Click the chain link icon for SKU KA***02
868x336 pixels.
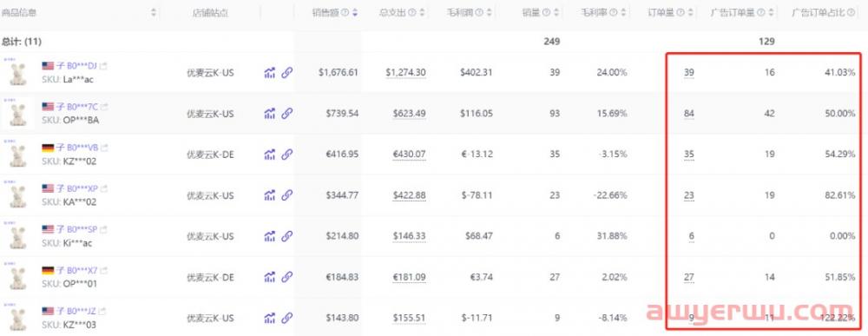286,195
